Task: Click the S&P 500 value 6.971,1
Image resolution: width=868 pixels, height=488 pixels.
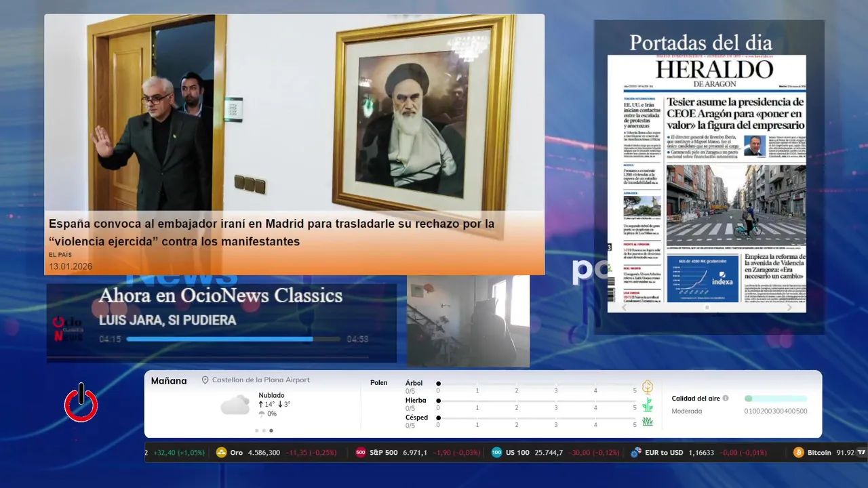Action: coord(415,452)
